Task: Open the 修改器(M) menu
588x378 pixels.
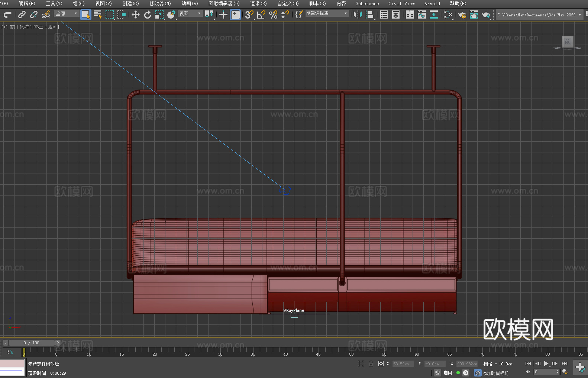Action: pos(160,3)
